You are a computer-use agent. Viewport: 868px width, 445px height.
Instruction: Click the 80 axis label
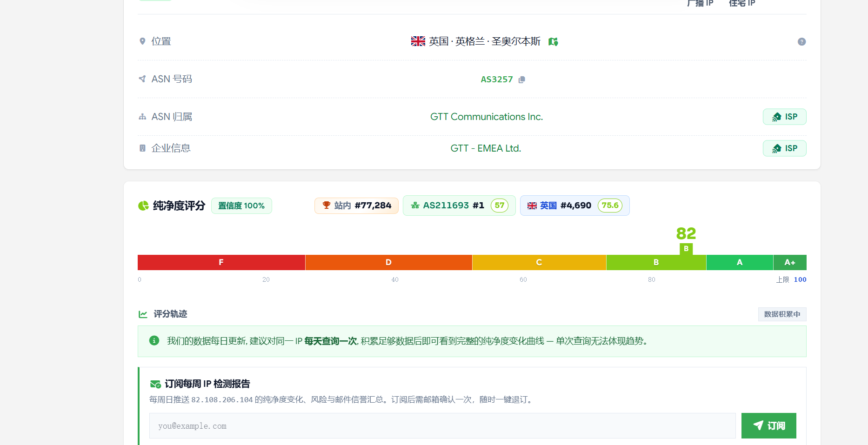click(652, 279)
